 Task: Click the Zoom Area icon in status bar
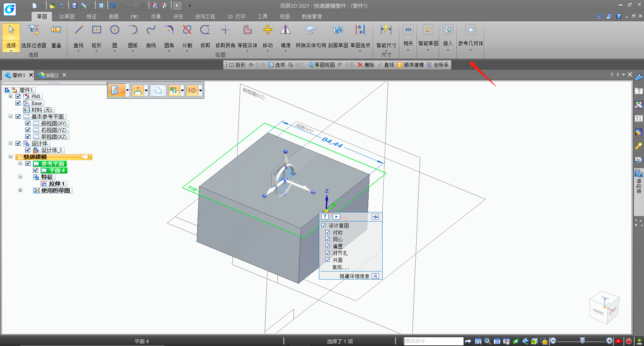coord(478,341)
